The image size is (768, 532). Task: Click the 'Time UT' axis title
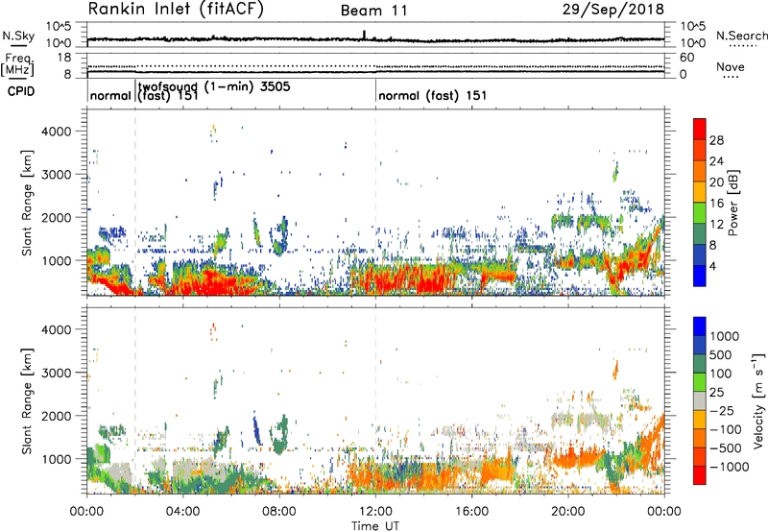tap(375, 526)
